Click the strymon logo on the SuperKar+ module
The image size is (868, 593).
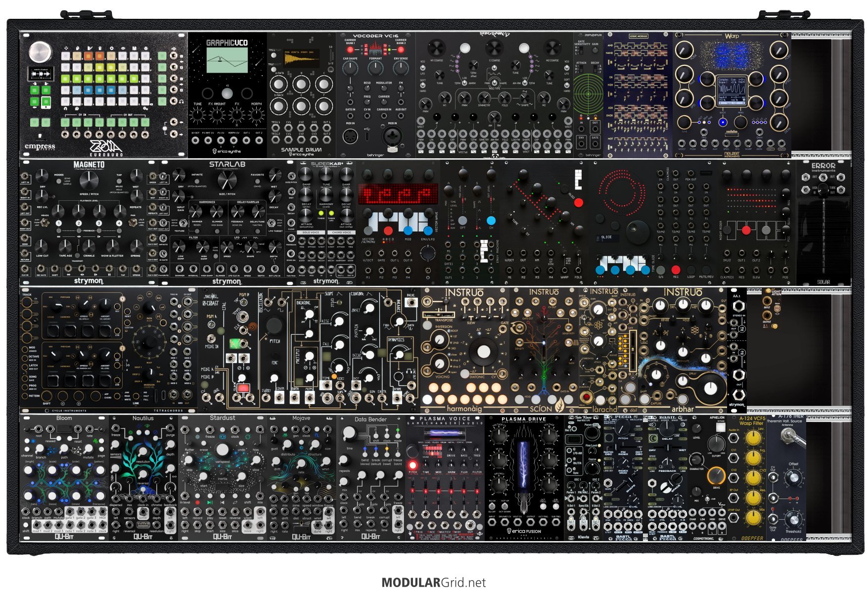[325, 281]
